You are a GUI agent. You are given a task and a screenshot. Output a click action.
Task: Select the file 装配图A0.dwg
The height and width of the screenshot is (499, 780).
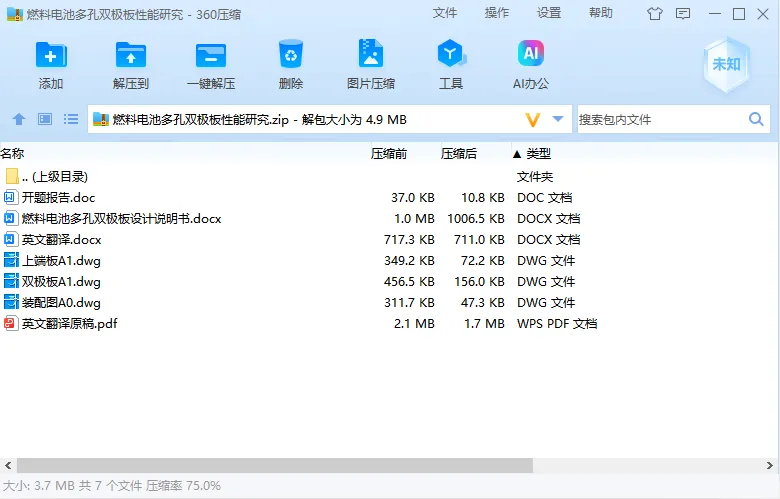[61, 302]
